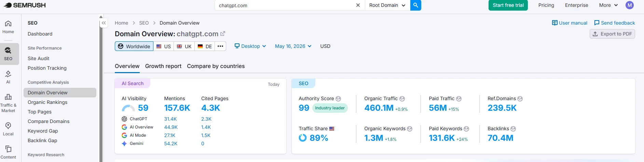This screenshot has height=162, width=644.
Task: Clear the chatgpt.com search field
Action: [x=358, y=5]
